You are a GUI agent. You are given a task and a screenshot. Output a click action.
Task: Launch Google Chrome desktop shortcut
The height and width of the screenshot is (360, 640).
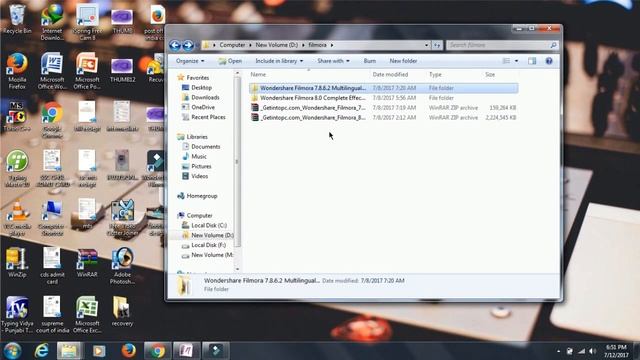coord(52,120)
